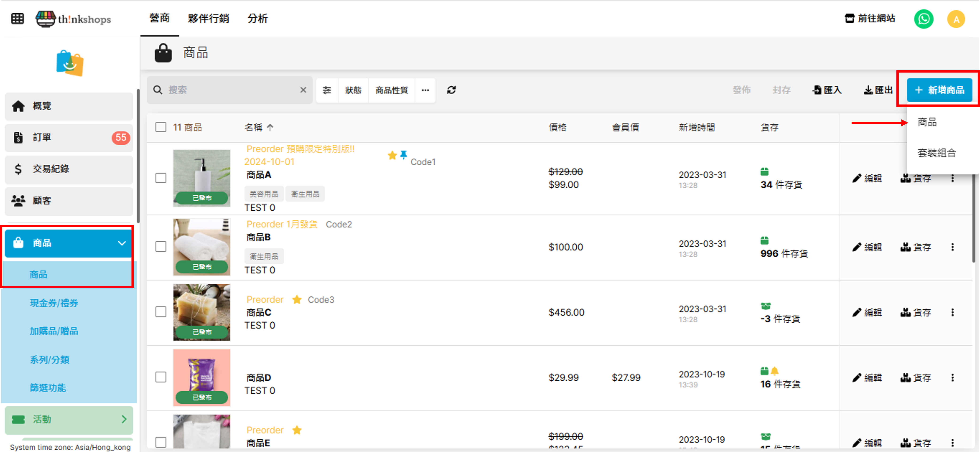Open more filters ellipsis icon
Screen dimensions: 980x452
tap(425, 90)
